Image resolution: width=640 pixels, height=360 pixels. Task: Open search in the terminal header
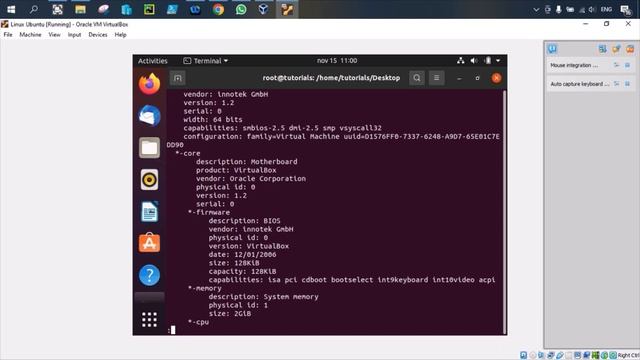click(x=417, y=78)
